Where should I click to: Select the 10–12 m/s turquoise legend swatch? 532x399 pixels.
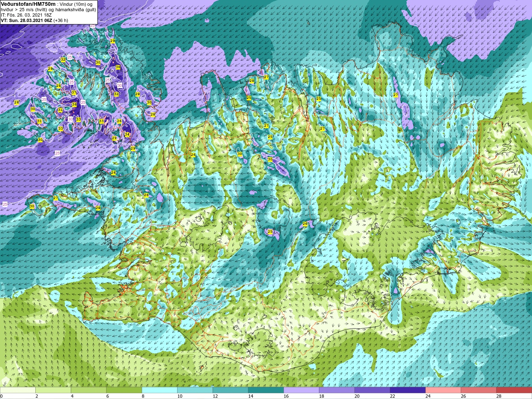[x=195, y=390]
